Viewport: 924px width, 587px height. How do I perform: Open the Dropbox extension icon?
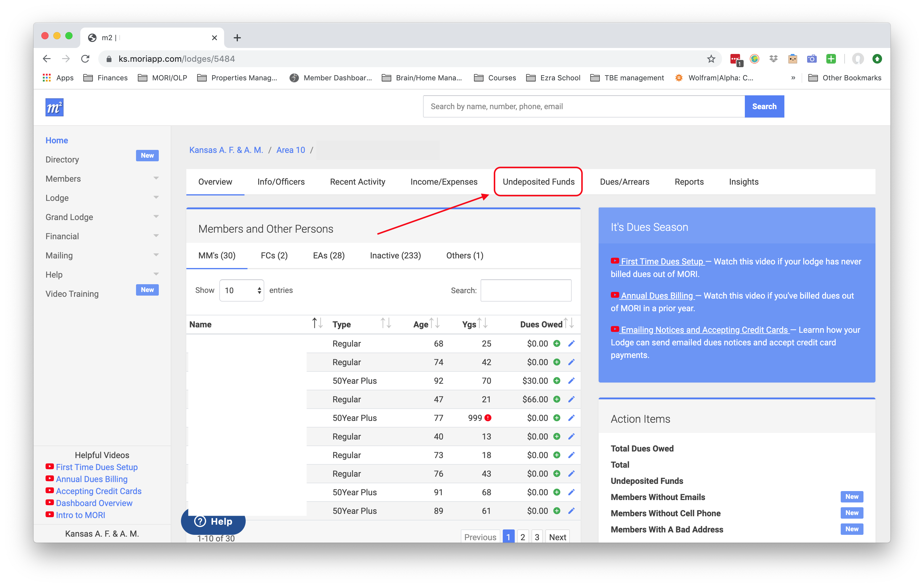(773, 59)
